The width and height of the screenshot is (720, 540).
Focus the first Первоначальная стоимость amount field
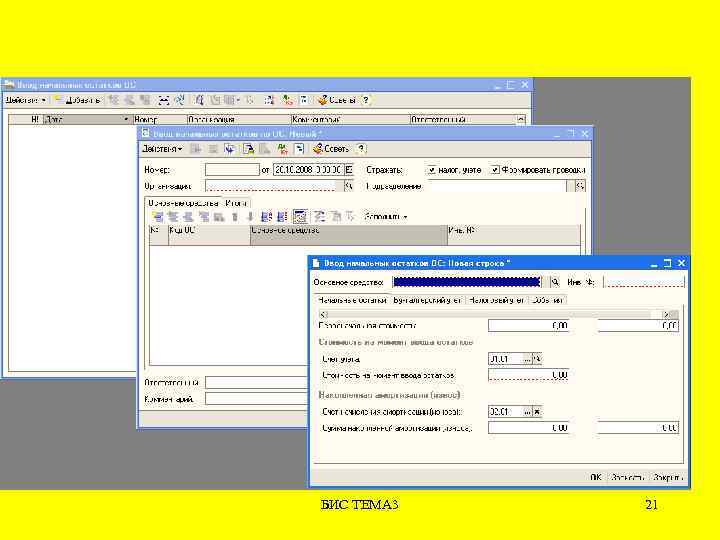(529, 326)
